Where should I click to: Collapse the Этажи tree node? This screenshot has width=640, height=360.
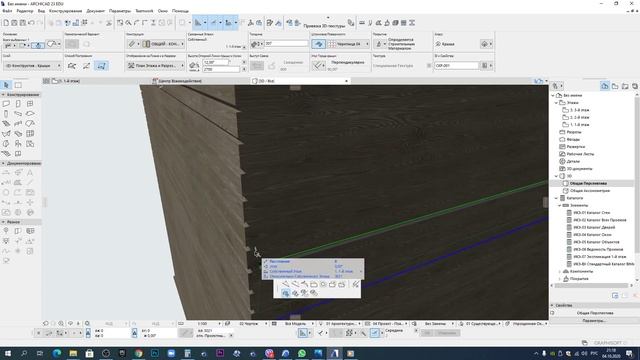[x=556, y=103]
